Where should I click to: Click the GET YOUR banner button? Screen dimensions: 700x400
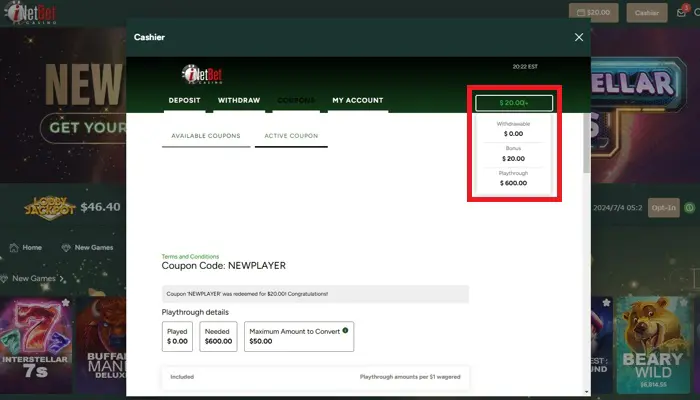tap(84, 128)
